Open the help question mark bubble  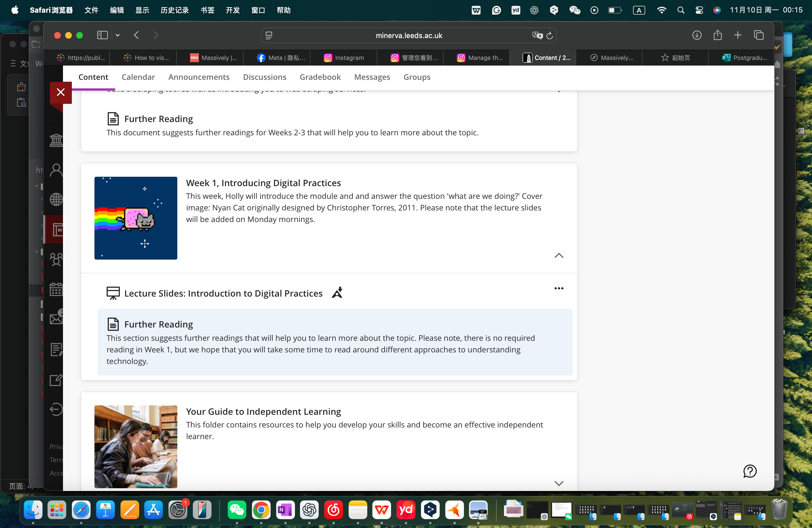click(750, 471)
